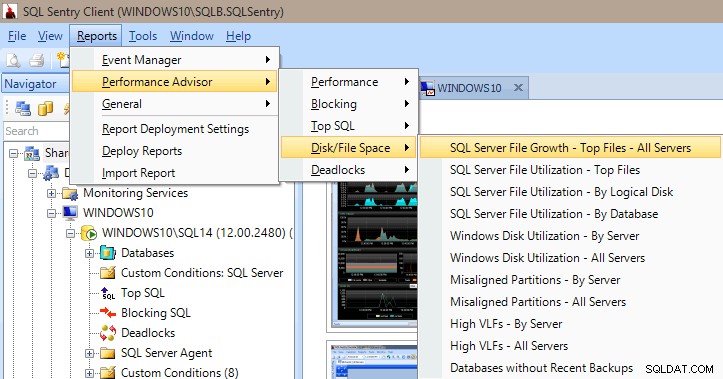723x379 pixels.
Task: Expand the SQL Server Agent node
Action: (x=89, y=353)
